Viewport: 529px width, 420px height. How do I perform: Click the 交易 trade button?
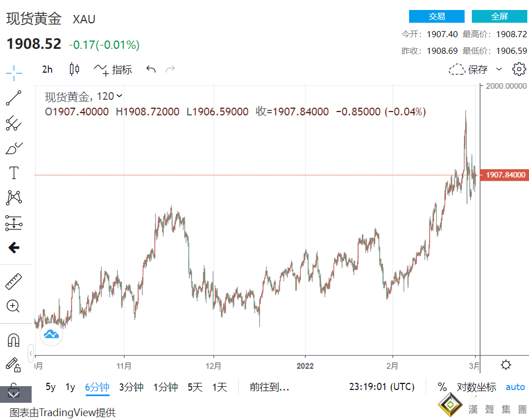click(x=436, y=17)
